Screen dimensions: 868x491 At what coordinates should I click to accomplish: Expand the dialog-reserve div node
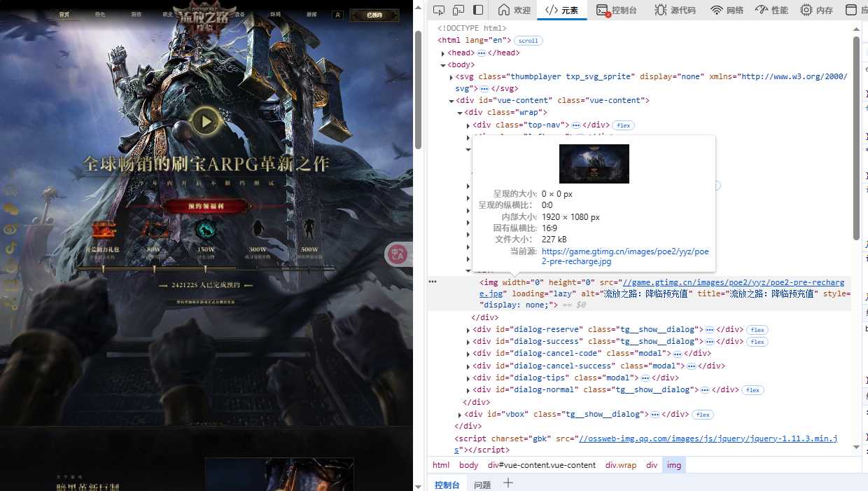(468, 330)
